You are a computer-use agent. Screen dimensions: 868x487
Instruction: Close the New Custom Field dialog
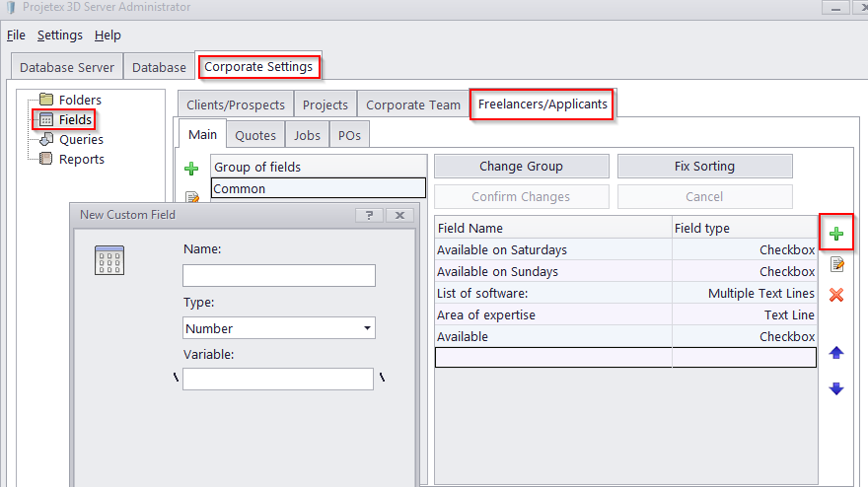pyautogui.click(x=399, y=215)
